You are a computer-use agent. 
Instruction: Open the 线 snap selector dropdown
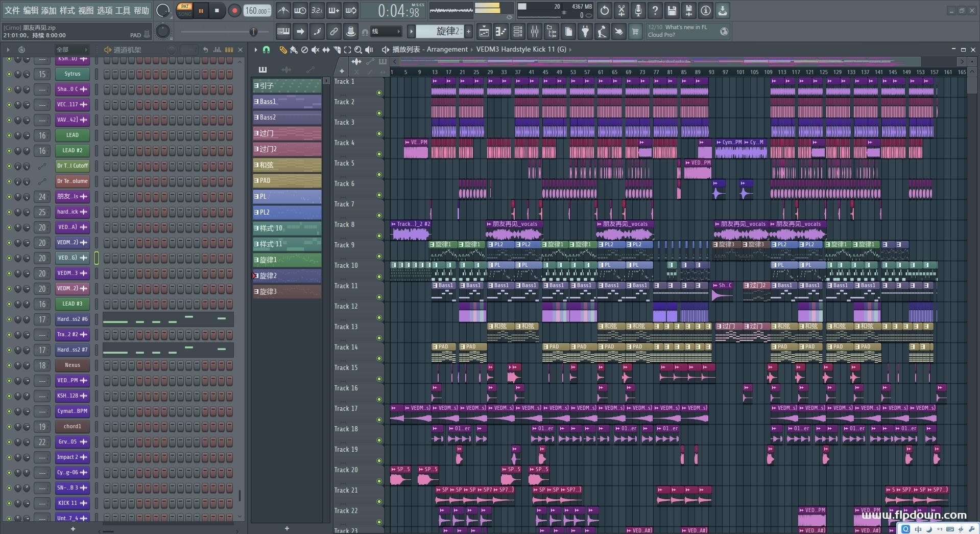pyautogui.click(x=386, y=32)
